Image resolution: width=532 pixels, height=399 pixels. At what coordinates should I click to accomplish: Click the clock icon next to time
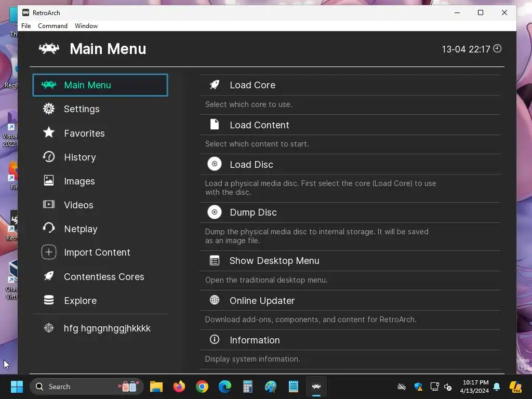pyautogui.click(x=497, y=48)
